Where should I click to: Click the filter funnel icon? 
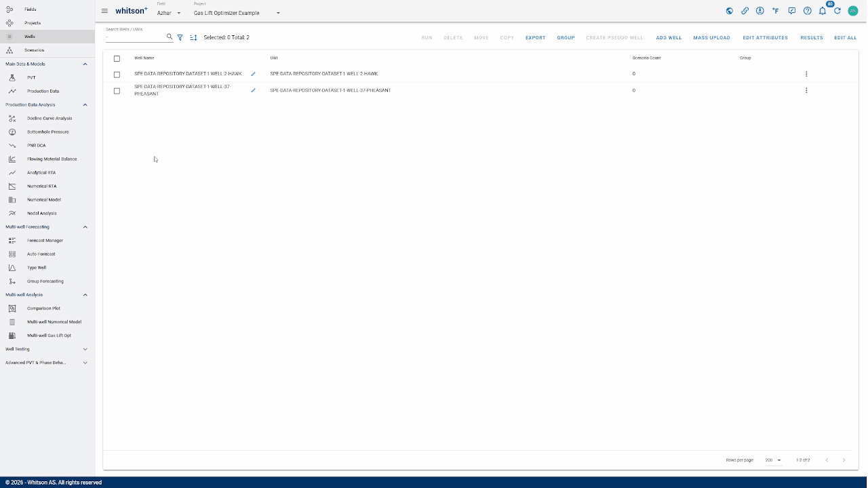pos(180,38)
